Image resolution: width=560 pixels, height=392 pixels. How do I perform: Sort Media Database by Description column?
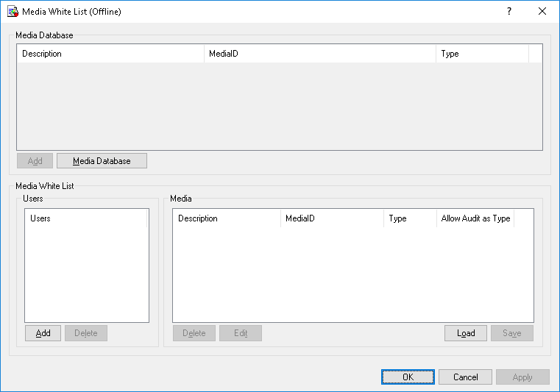click(110, 54)
